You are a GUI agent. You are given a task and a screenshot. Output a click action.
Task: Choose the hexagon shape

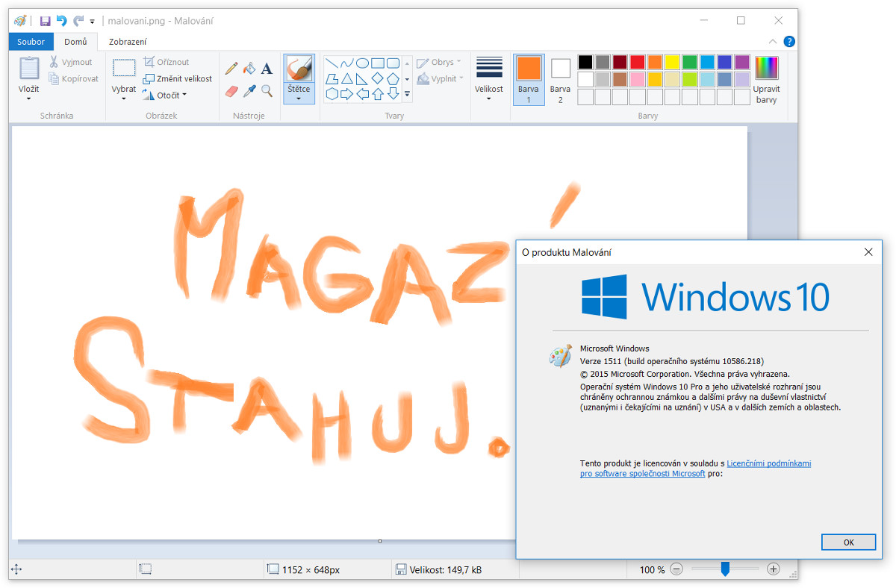(332, 93)
